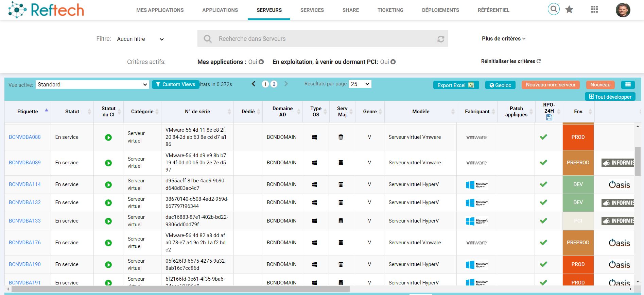Click the magnifier search icon in header
Viewport: 644px width, 295px height.
point(554,9)
